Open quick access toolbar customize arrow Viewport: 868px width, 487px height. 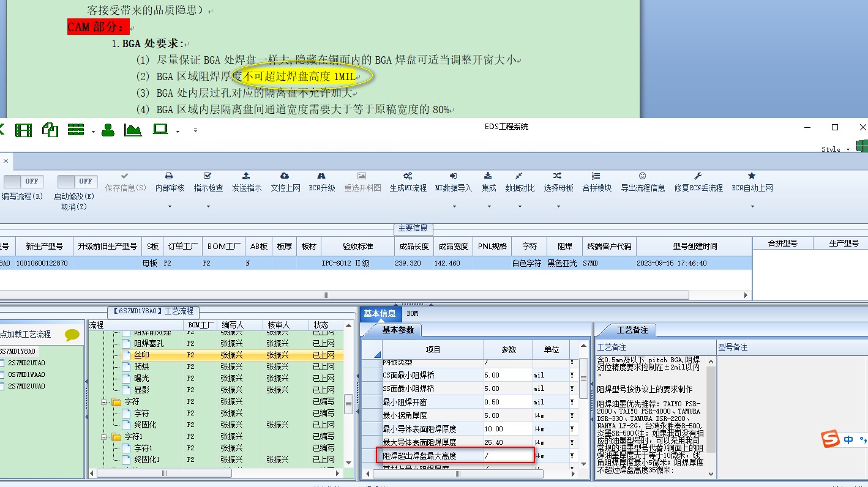195,130
